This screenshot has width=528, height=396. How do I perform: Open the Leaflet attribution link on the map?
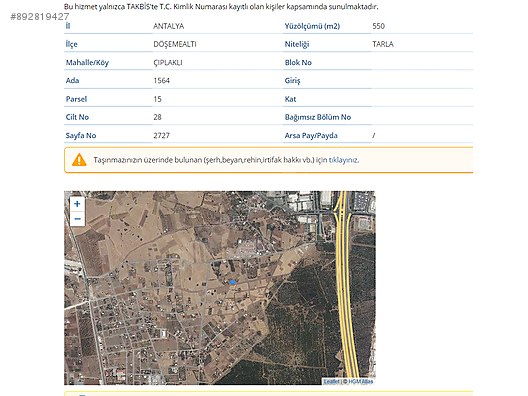click(331, 381)
